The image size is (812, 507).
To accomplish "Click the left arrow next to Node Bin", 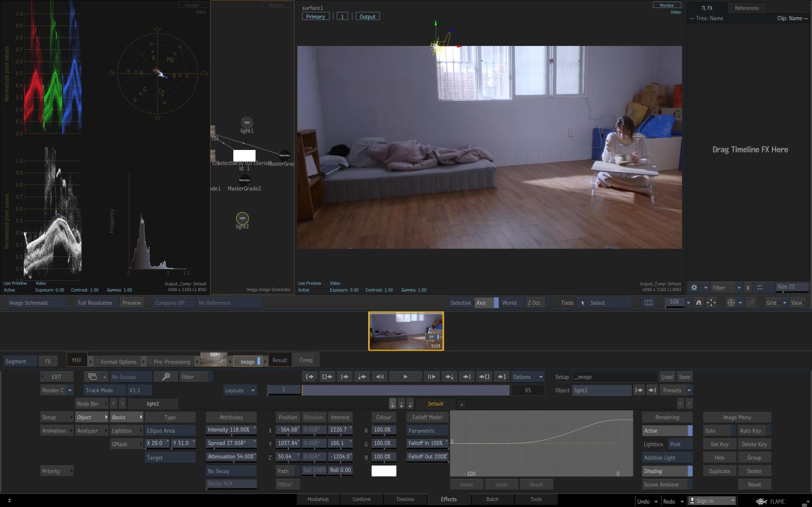I will (x=113, y=404).
